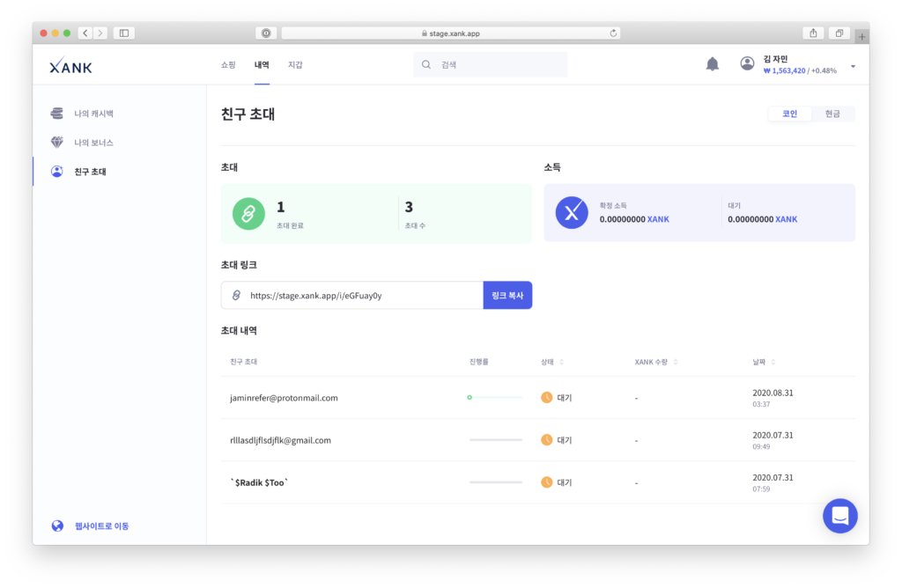Image resolution: width=902 pixels, height=588 pixels.
Task: Click the search magnifier icon
Action: tap(426, 64)
